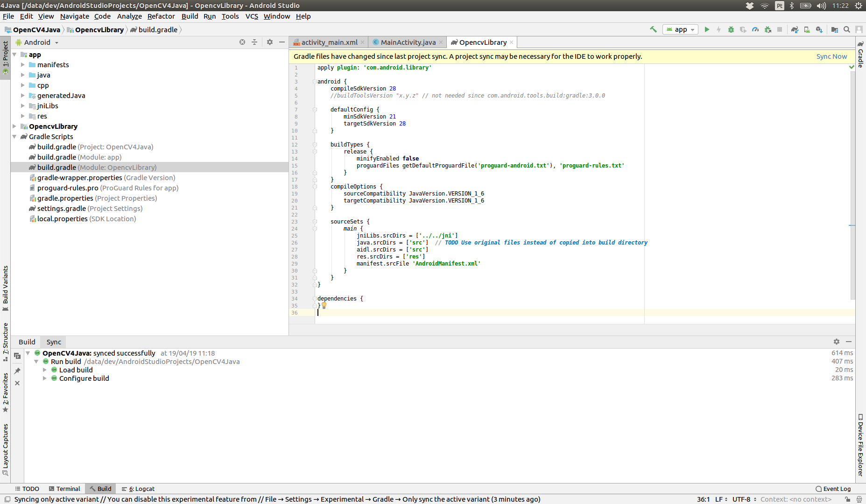Screen dimensions: 866x504
Task: Run the app with green play icon
Action: click(707, 29)
